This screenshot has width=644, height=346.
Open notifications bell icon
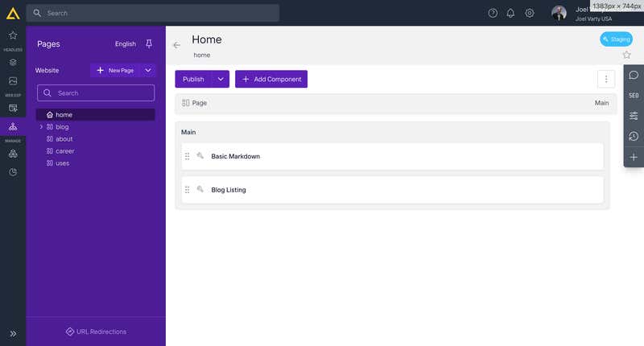[x=510, y=13]
